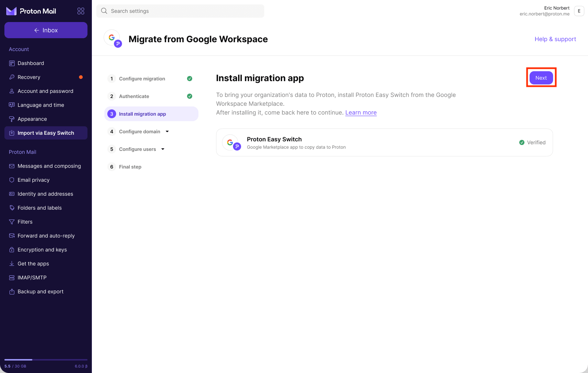The width and height of the screenshot is (588, 373).
Task: Click the IMAP/SMTP server icon
Action: click(12, 278)
